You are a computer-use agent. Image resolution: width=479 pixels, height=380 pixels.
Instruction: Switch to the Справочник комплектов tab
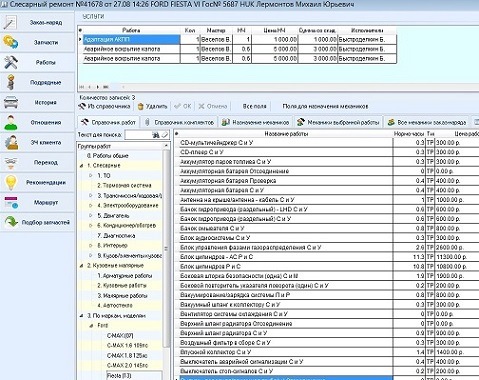[179, 122]
